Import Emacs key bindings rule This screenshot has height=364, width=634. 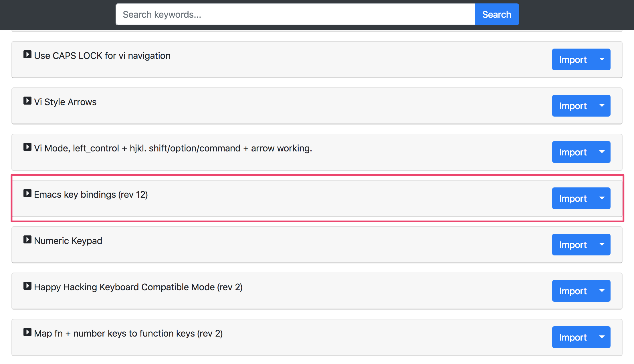click(x=573, y=198)
